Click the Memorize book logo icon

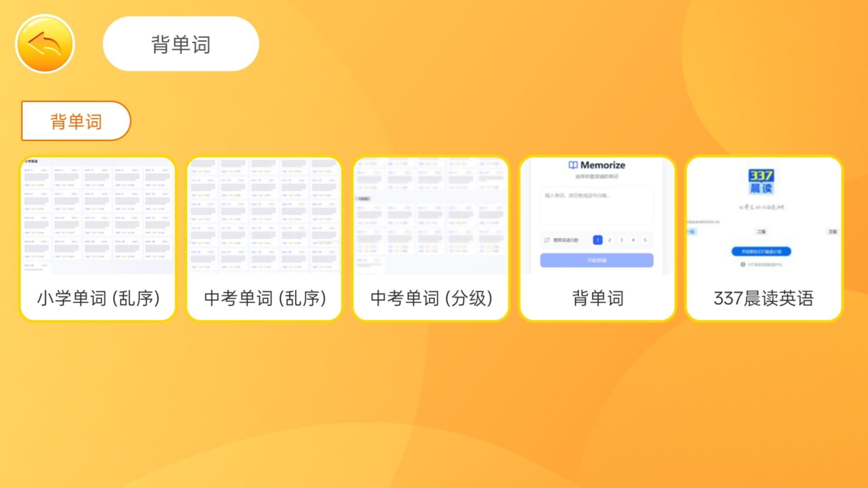[573, 165]
